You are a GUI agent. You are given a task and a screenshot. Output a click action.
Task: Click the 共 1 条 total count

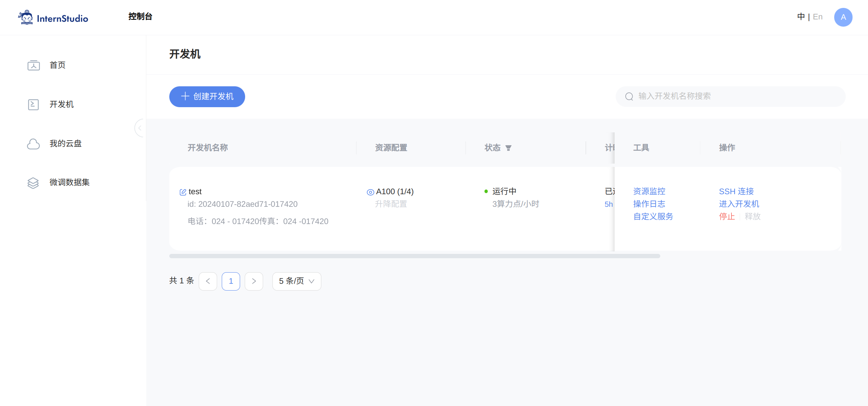(x=182, y=280)
